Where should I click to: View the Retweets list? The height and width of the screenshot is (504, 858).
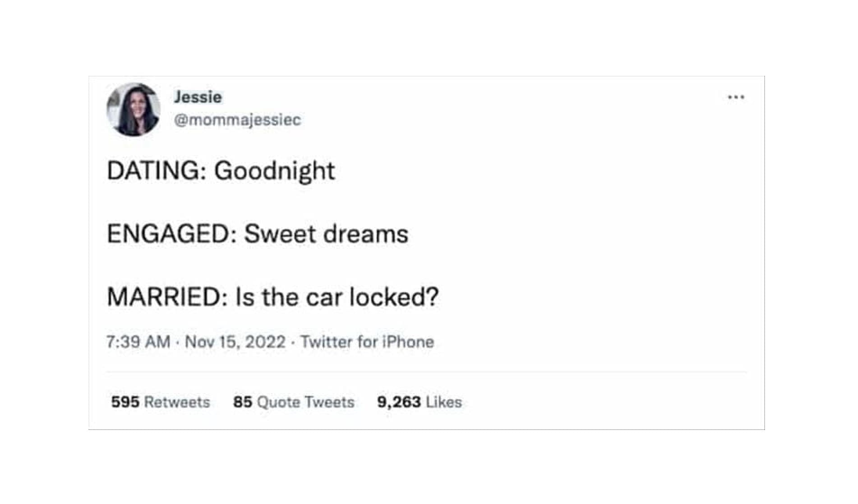point(177,402)
